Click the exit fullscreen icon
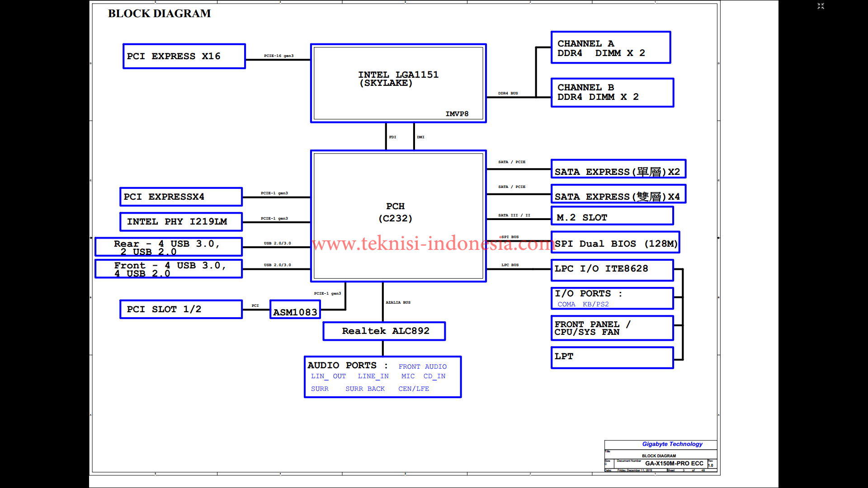This screenshot has height=488, width=868. point(821,6)
